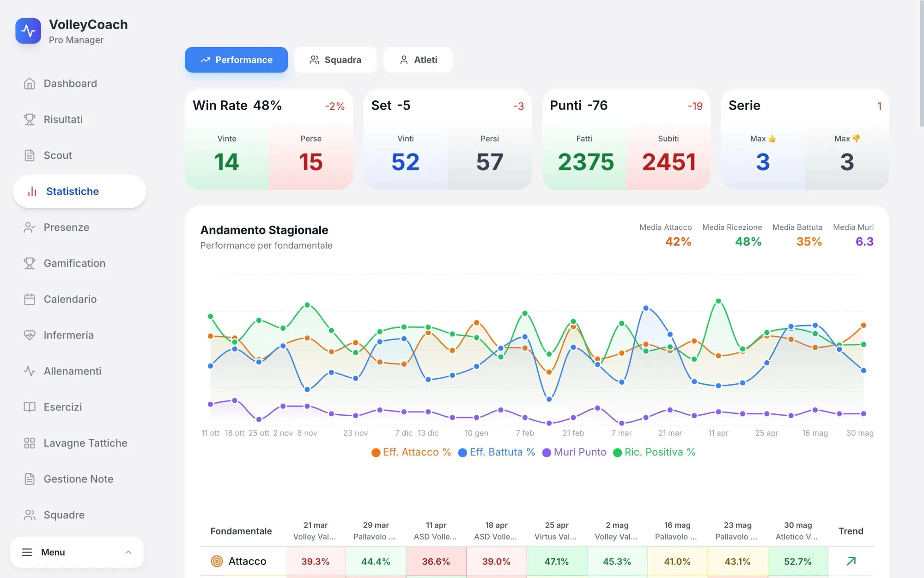The width and height of the screenshot is (924, 578).
Task: Click the VolleyCoach logo icon
Action: tap(28, 31)
